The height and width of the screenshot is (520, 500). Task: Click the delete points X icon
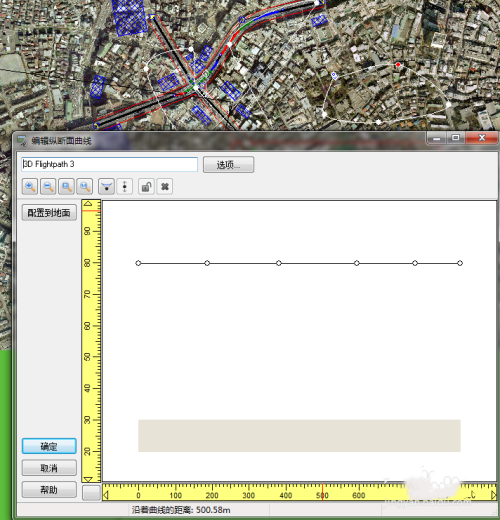(165, 186)
